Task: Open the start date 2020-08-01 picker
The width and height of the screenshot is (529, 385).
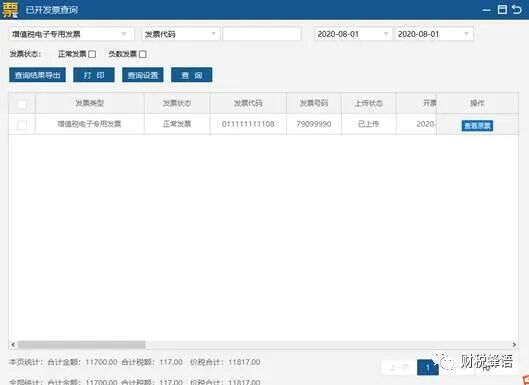Action: [x=353, y=34]
